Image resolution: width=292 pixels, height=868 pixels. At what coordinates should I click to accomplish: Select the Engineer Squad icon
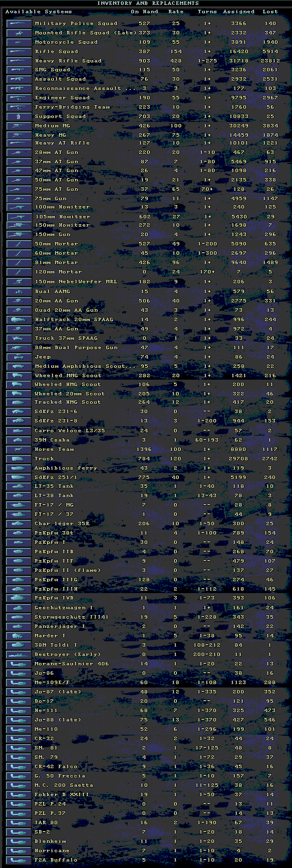(19, 98)
